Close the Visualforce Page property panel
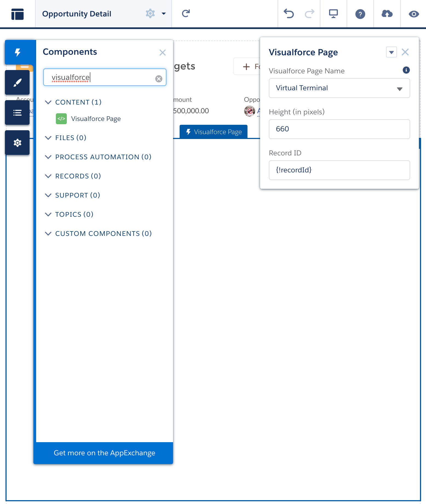This screenshot has height=504, width=426. click(405, 52)
